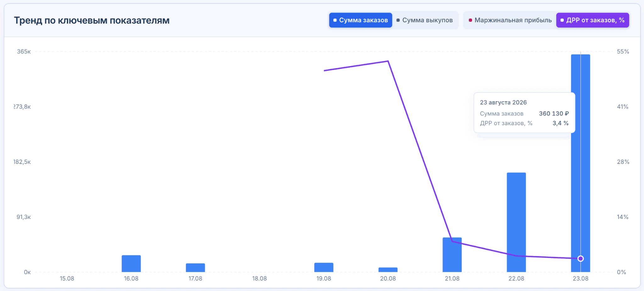Viewport: 644px width, 291px height.
Task: Click the purple data point on 23.08
Action: pos(580,259)
